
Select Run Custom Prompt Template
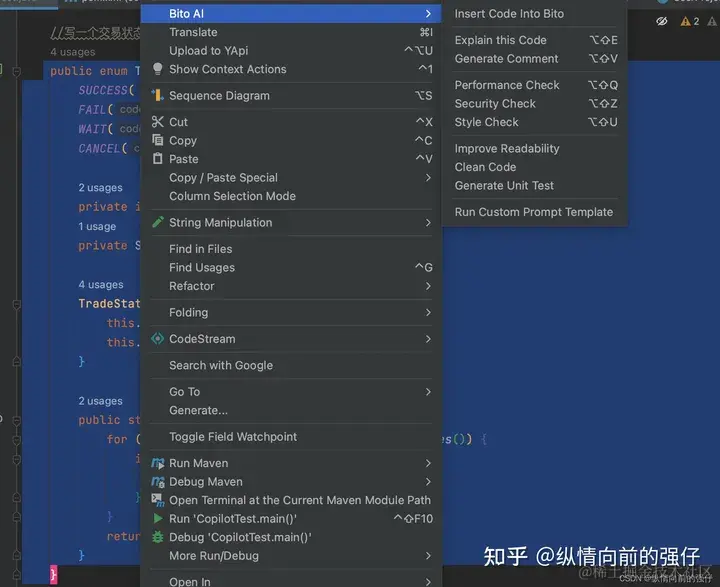pos(534,212)
